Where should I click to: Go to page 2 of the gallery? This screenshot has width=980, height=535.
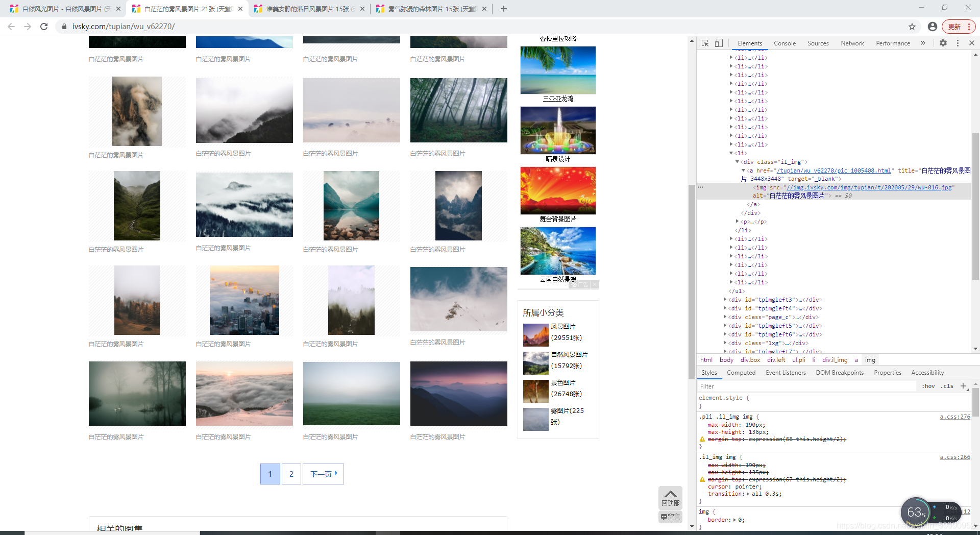[x=291, y=474]
